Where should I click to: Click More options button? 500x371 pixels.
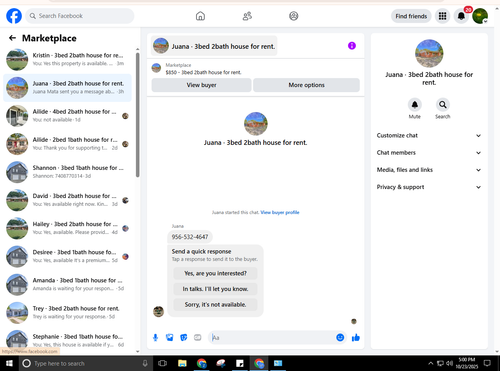click(306, 85)
